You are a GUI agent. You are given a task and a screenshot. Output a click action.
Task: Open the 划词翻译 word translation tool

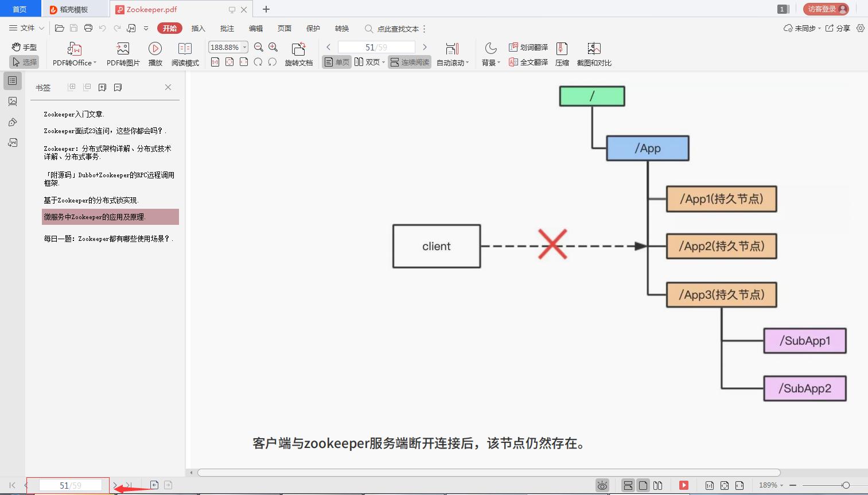tap(528, 47)
